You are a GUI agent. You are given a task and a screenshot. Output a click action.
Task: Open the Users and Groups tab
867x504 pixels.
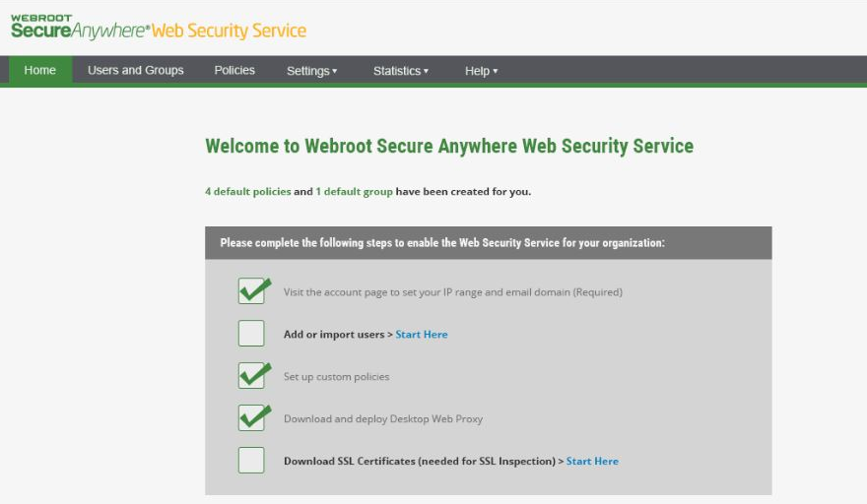pos(136,70)
